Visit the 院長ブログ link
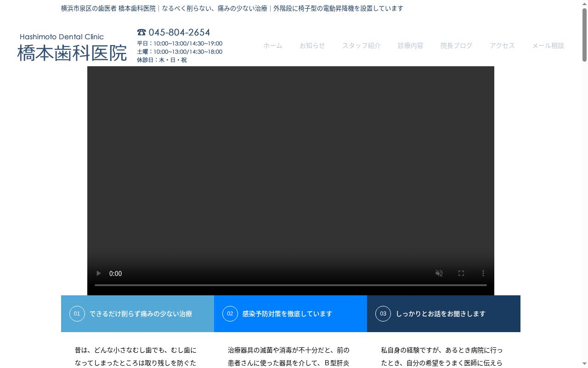The width and height of the screenshot is (588, 368). [x=457, y=46]
